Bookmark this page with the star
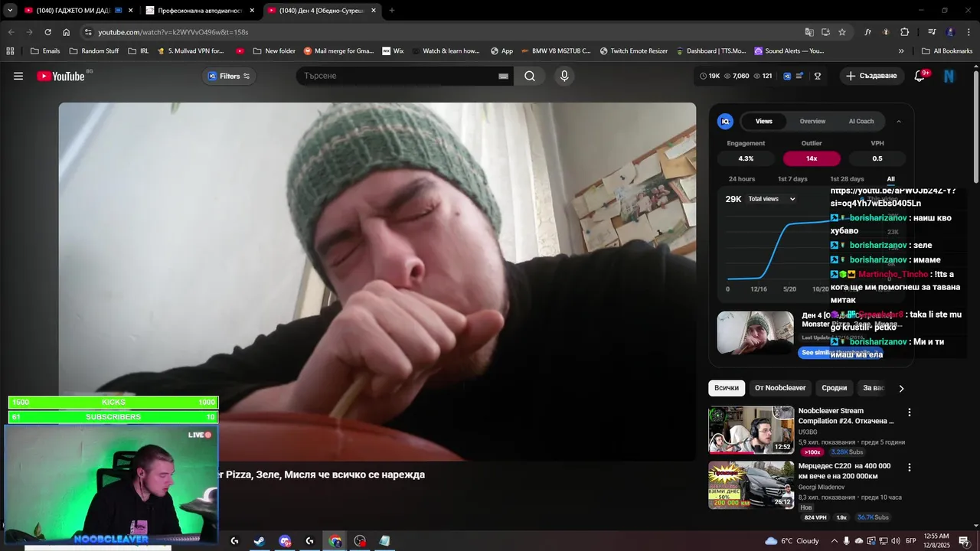980x551 pixels. tap(842, 32)
